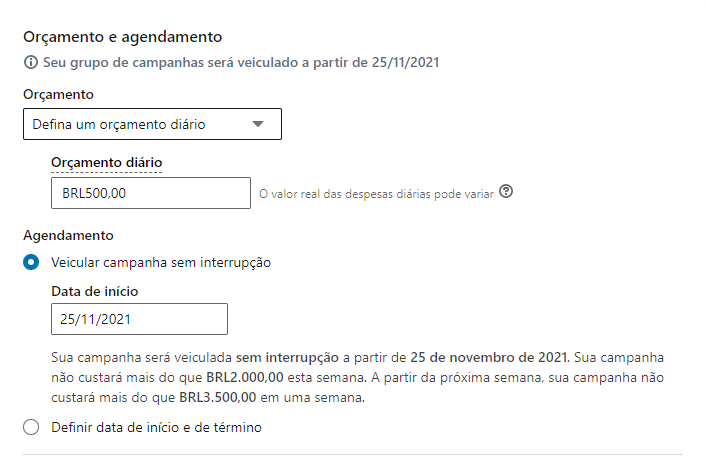This screenshot has height=476, width=706.
Task: Click the 'Veicular campanha sem interrupção' label text
Action: 161,263
